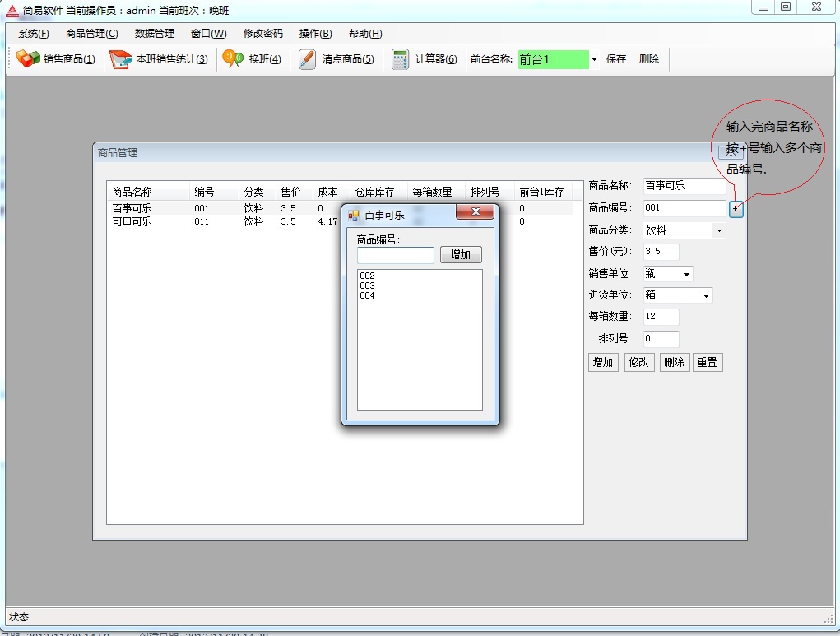This screenshot has width=840, height=636.
Task: Close the 商品管理 panel
Action: click(x=731, y=152)
